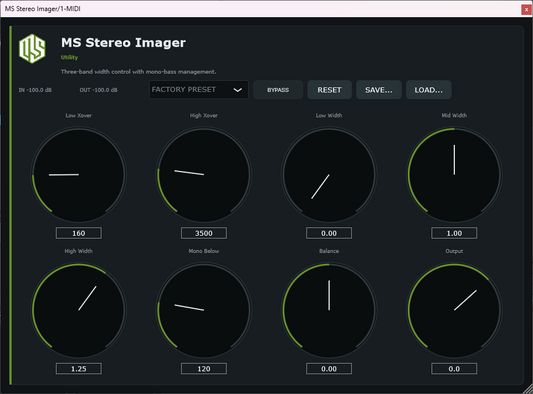Open the Factory Preset dropdown
The height and width of the screenshot is (394, 533).
[x=199, y=90]
